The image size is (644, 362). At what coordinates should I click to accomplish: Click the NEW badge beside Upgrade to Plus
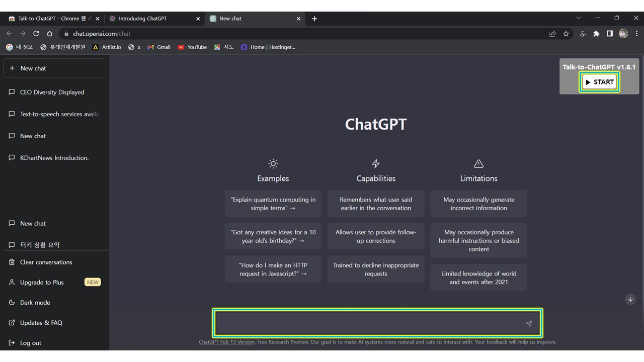coord(93,283)
